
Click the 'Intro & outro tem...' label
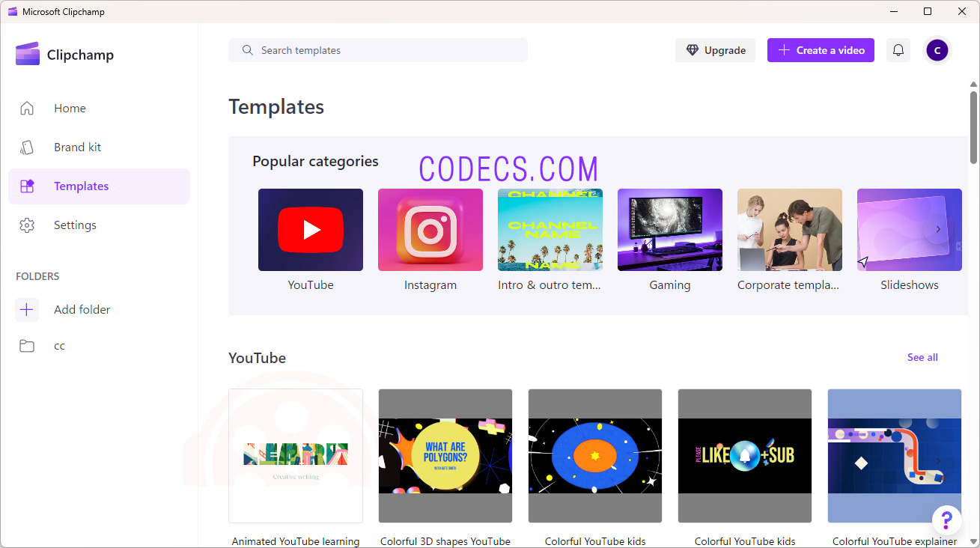pyautogui.click(x=550, y=285)
